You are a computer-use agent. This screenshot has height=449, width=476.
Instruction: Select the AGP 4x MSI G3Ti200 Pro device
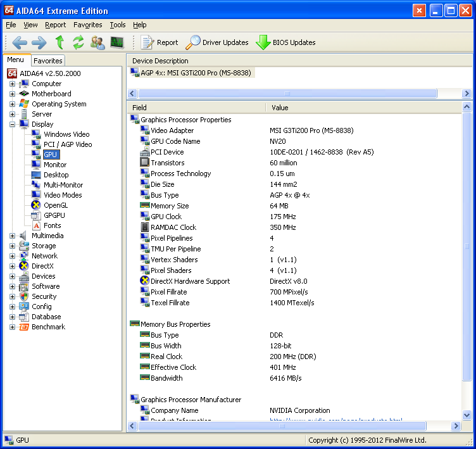point(192,73)
